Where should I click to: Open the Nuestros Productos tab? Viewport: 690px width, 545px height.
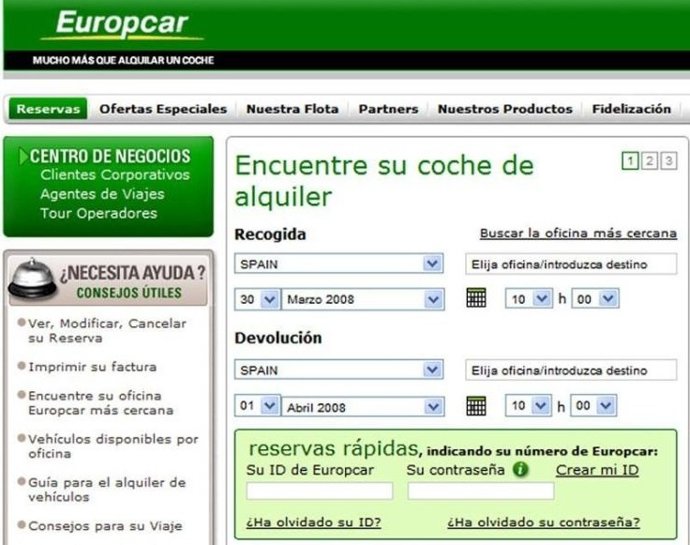tap(505, 109)
